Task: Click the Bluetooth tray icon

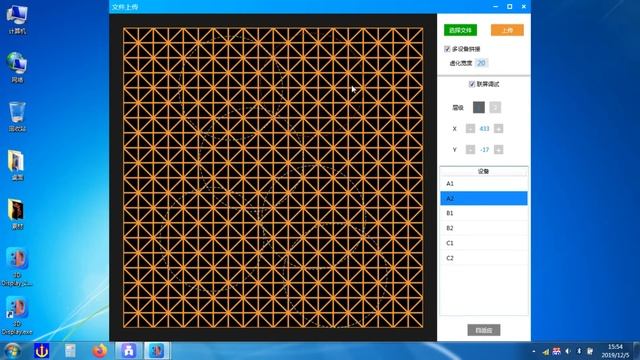Action: (579, 351)
